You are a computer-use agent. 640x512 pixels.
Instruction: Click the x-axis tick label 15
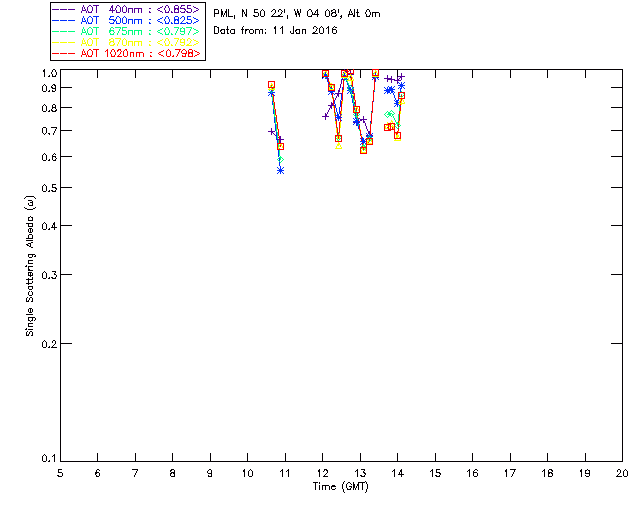coord(435,473)
